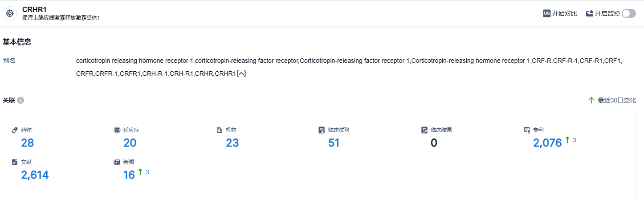Open the 28 drugs count link
The width and height of the screenshot is (644, 200).
coord(27,143)
